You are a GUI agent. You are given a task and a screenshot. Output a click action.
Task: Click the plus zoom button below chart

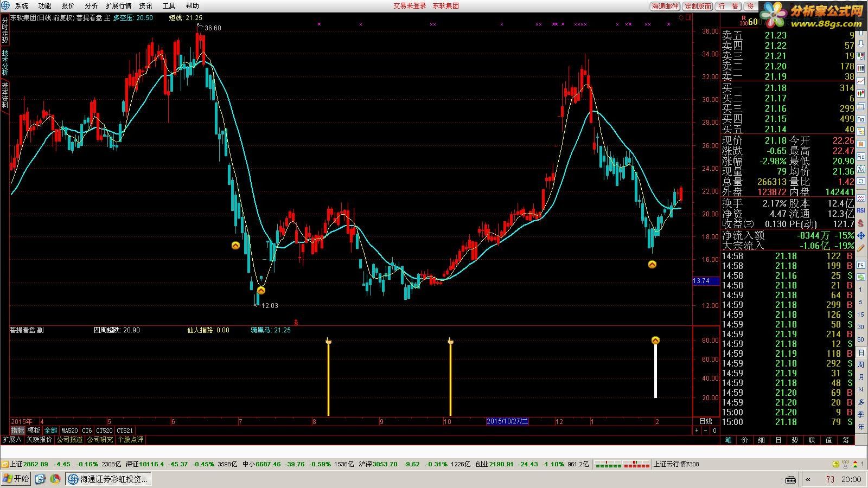697,431
